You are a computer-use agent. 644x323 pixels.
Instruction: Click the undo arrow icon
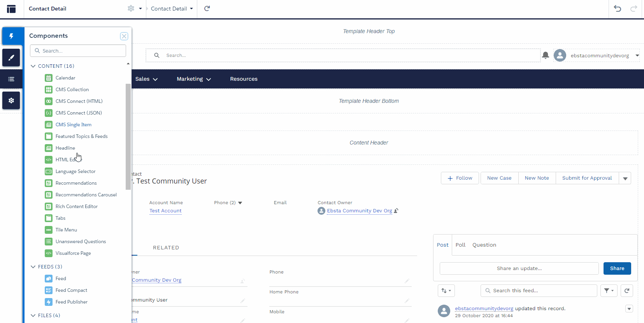point(618,9)
